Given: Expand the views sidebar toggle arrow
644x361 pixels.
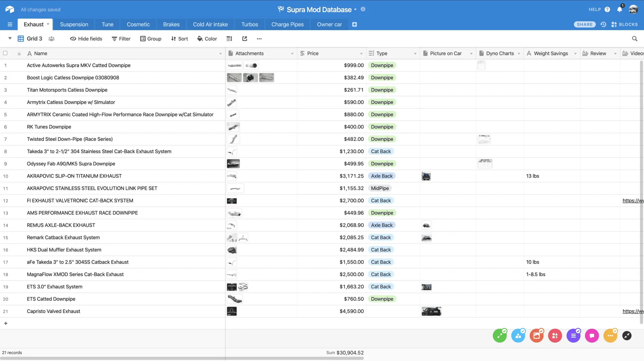Looking at the screenshot, I should [x=10, y=38].
